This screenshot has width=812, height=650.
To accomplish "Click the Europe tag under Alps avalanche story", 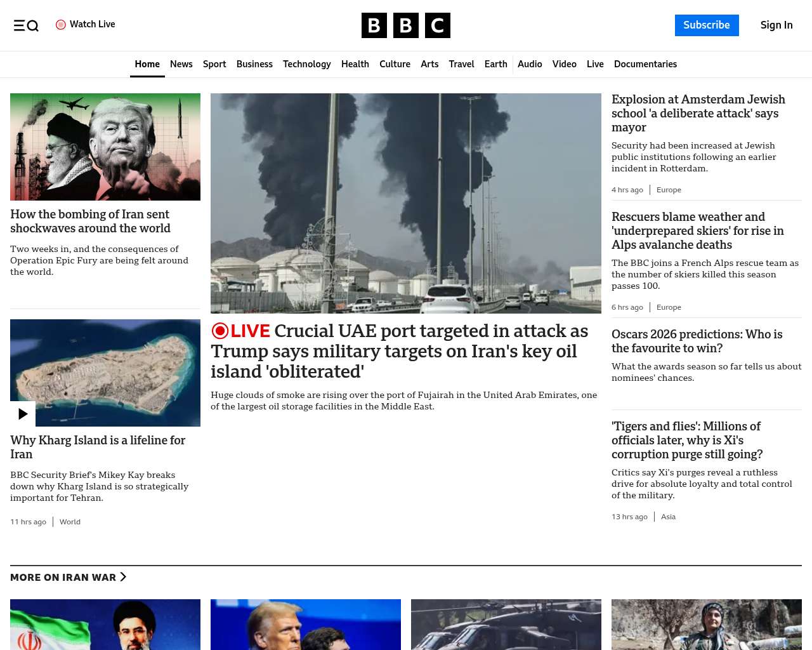I will coord(669,307).
